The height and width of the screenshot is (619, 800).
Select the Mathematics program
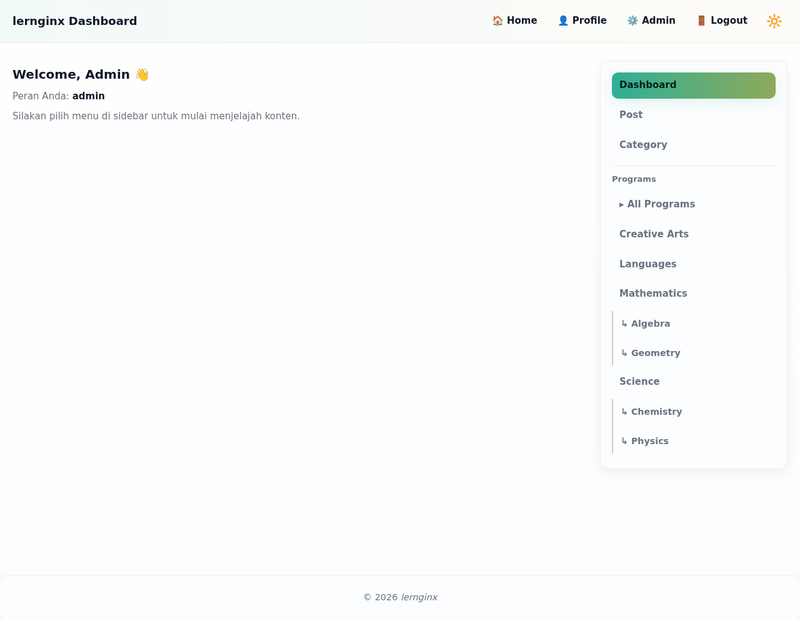coord(693,293)
